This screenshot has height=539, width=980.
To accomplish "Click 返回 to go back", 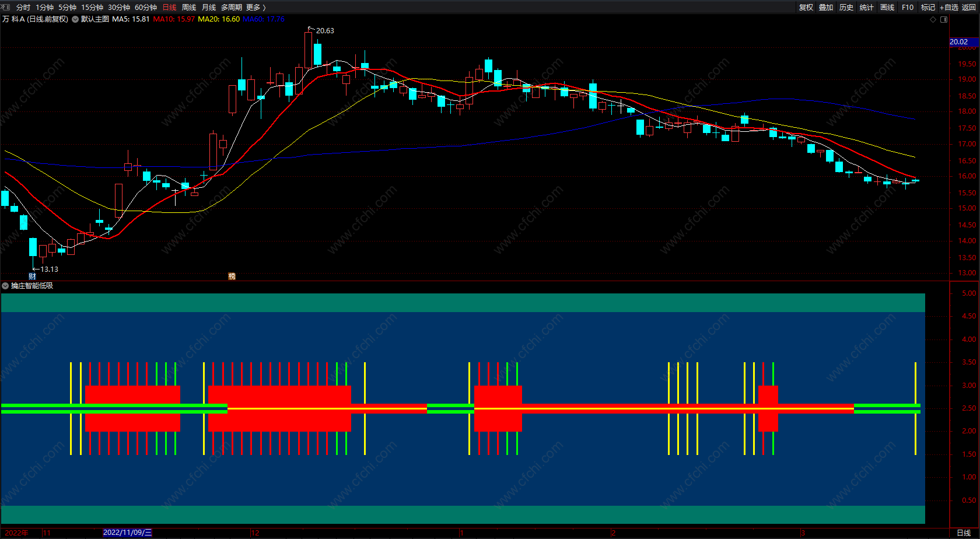I will pos(969,7).
